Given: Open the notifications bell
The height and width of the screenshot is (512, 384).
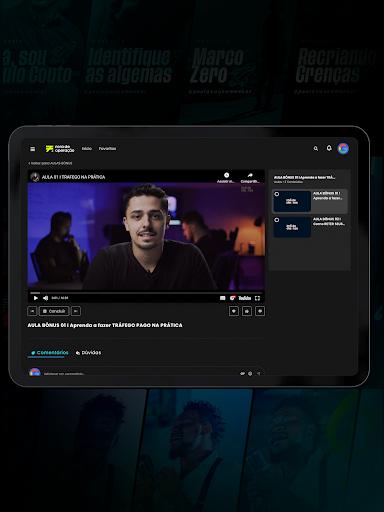Looking at the screenshot, I should coord(329,148).
